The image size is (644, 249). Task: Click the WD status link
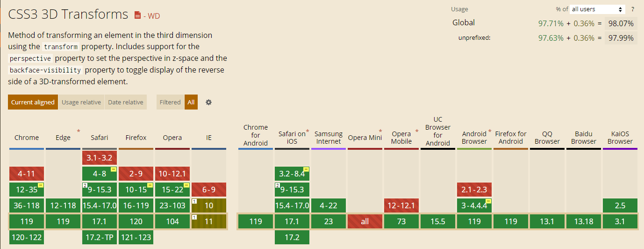154,16
